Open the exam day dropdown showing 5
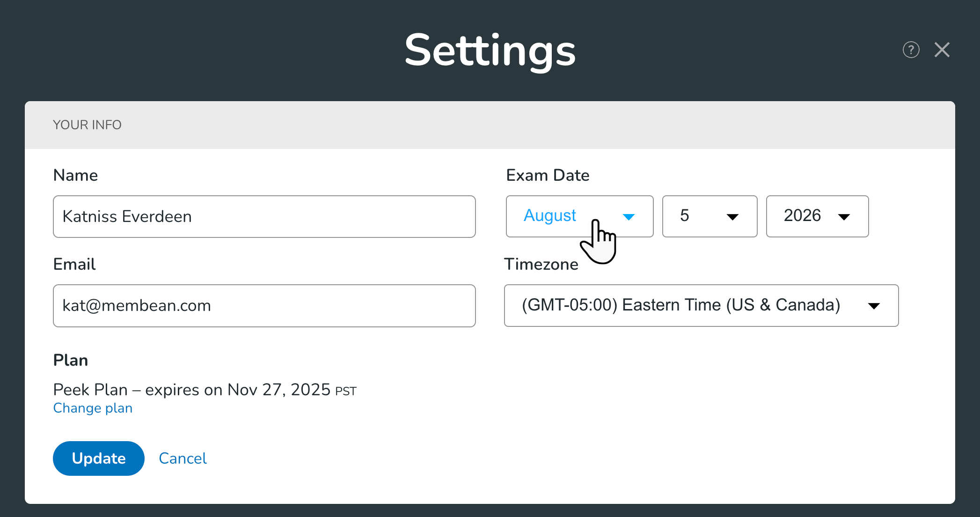The width and height of the screenshot is (980, 517). tap(702, 216)
